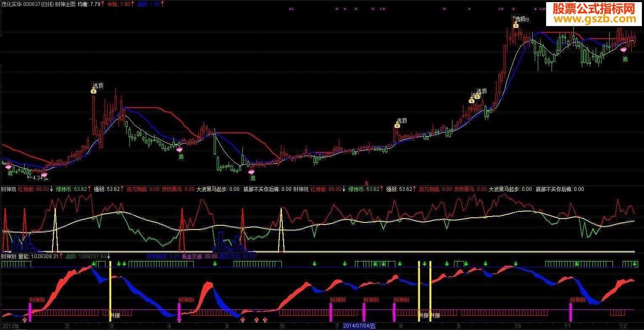Image resolution: width=644 pixels, height=330 pixels.
Task: Click month 10 on the date axis
Action: click(x=518, y=326)
